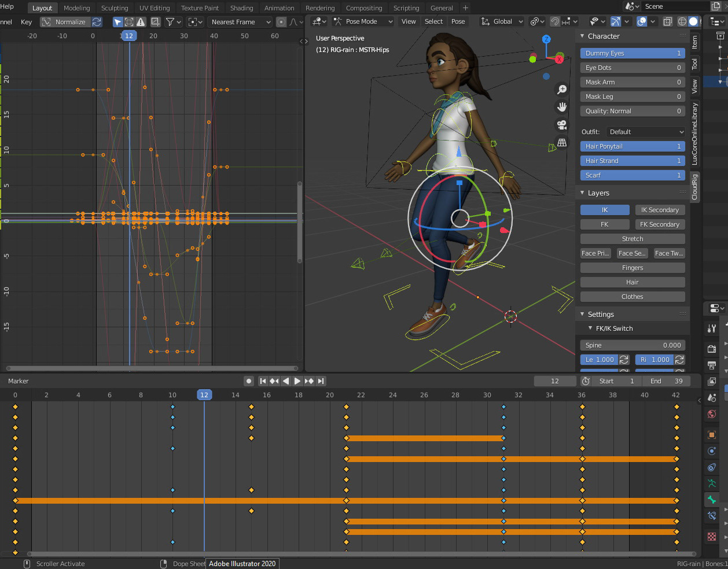Toggle auto-keying record button
Screen dimensions: 728x569
point(249,381)
